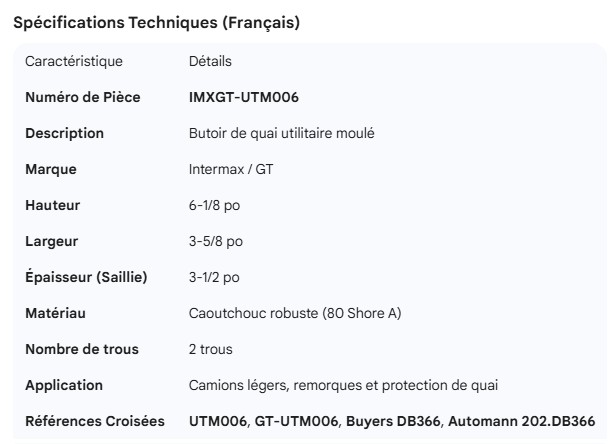Click the width value "3-5/8 po"
Screen dimensions: 615x444
click(215, 241)
